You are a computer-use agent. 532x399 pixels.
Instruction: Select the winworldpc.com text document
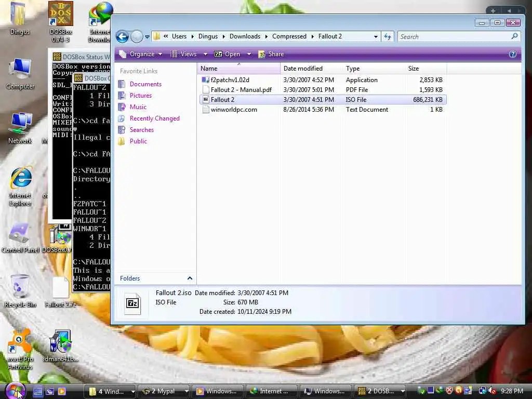234,109
